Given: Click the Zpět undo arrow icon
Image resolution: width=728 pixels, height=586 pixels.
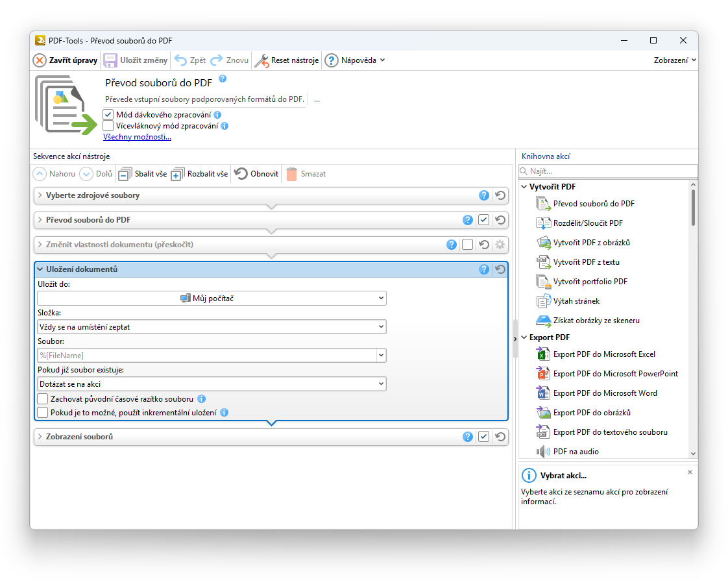Looking at the screenshot, I should click(x=180, y=60).
